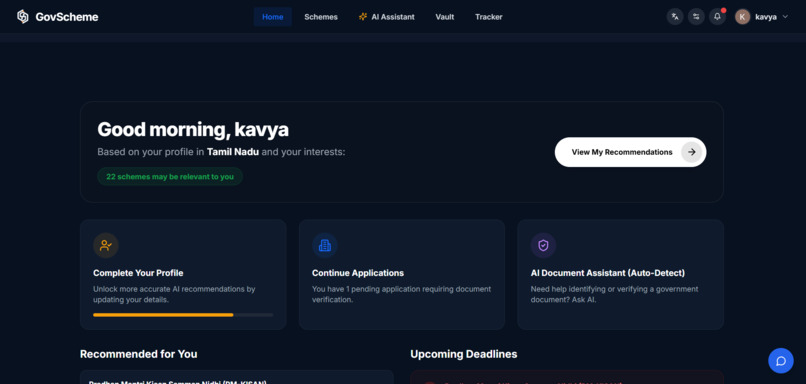This screenshot has width=806, height=384.
Task: Click the Tamil Nadu text
Action: tap(233, 152)
